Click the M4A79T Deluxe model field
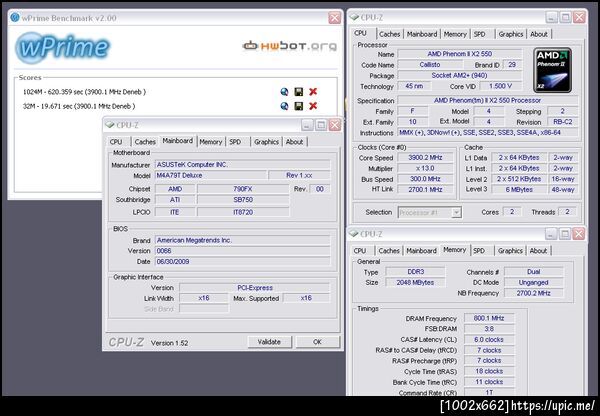Image resolution: width=600 pixels, height=416 pixels. 210,175
